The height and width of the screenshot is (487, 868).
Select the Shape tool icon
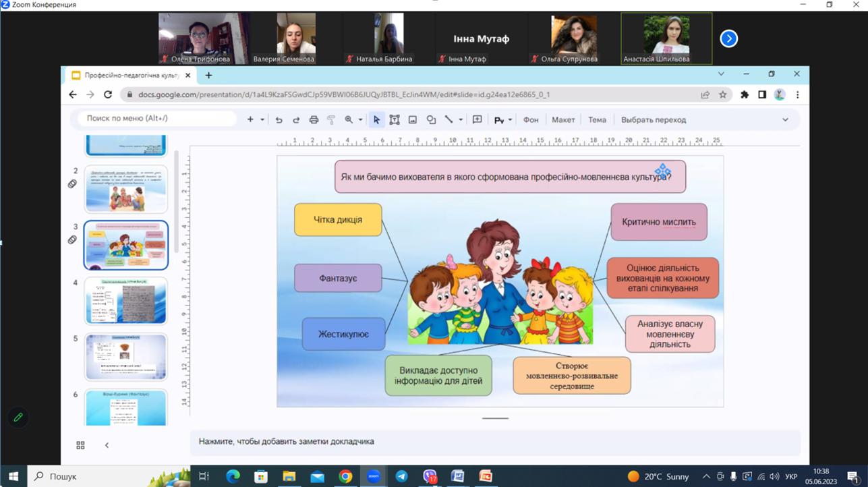pos(431,120)
